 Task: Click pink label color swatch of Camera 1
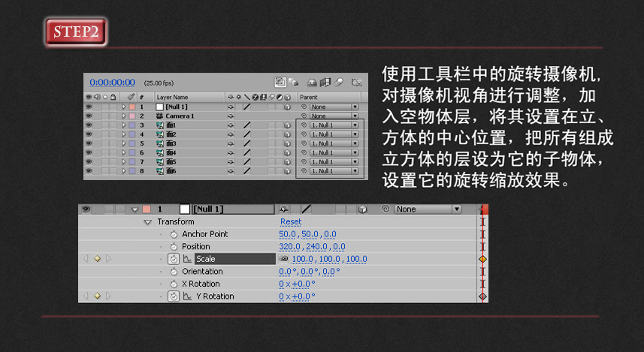(132, 116)
